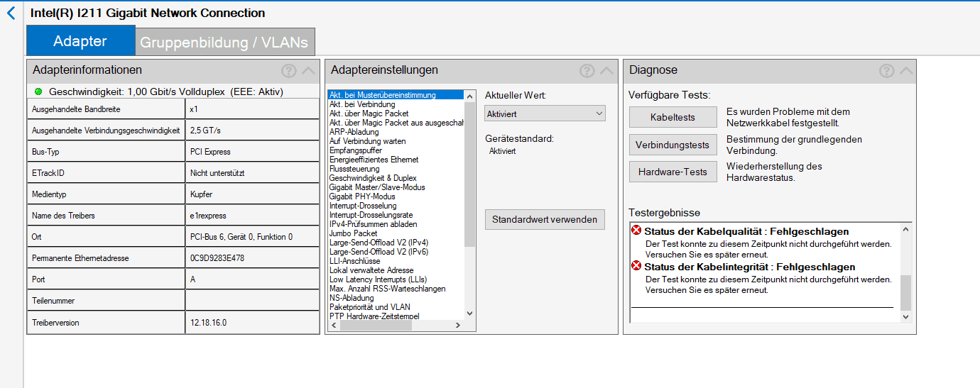The width and height of the screenshot is (980, 388).
Task: Select Jumbo Packet setting
Action: (x=396, y=233)
